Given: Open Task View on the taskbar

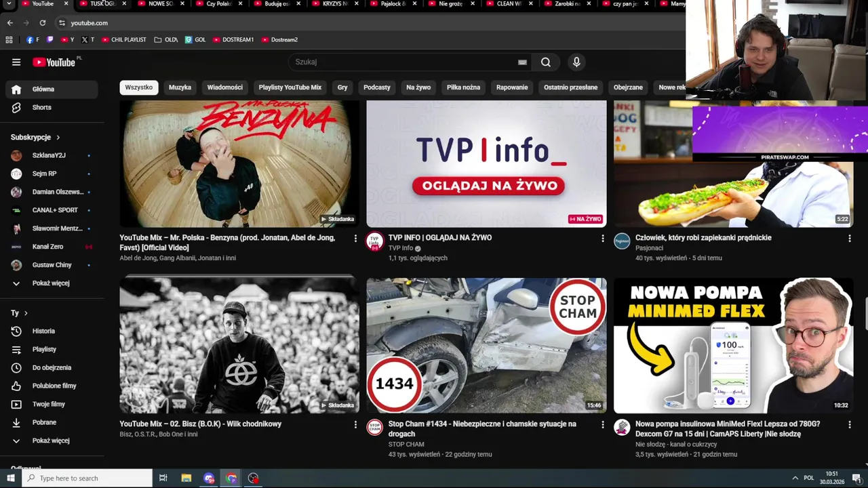Looking at the screenshot, I should (163, 479).
